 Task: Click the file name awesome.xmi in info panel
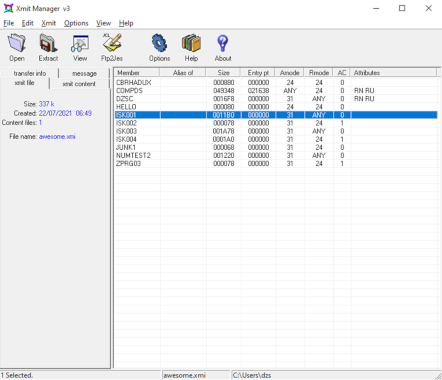[57, 136]
